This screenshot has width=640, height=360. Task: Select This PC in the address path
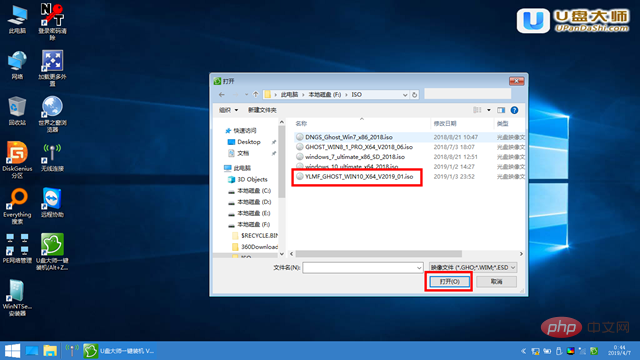tap(289, 95)
